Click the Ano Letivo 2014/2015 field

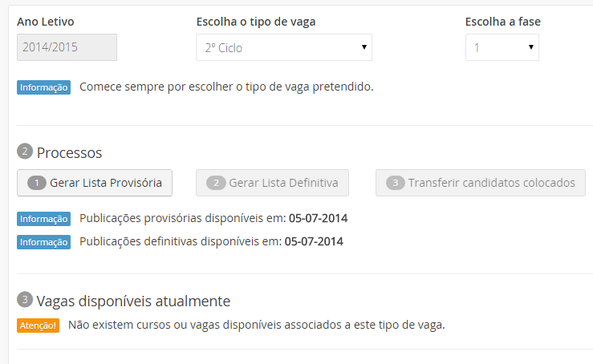coord(67,48)
